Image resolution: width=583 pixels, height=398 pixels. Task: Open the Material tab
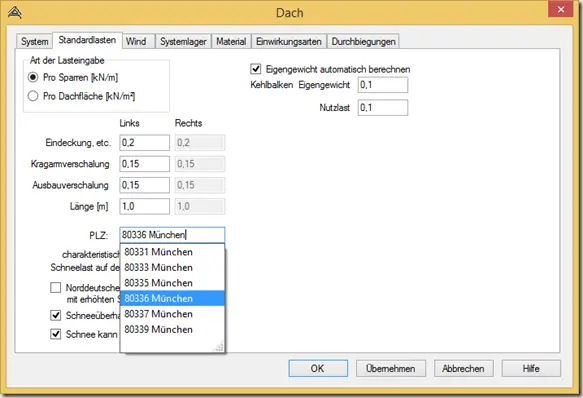[231, 41]
